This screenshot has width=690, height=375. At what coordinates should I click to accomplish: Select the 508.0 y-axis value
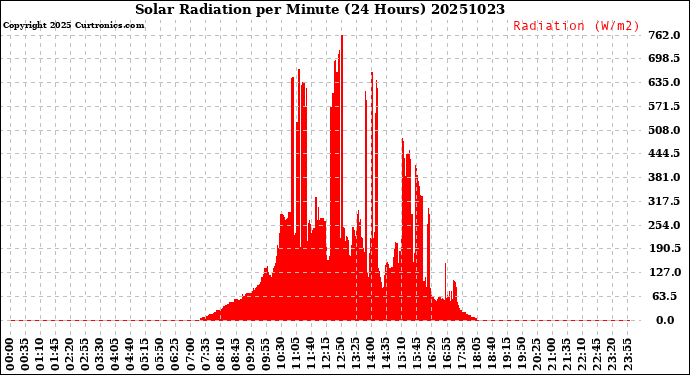[664, 130]
